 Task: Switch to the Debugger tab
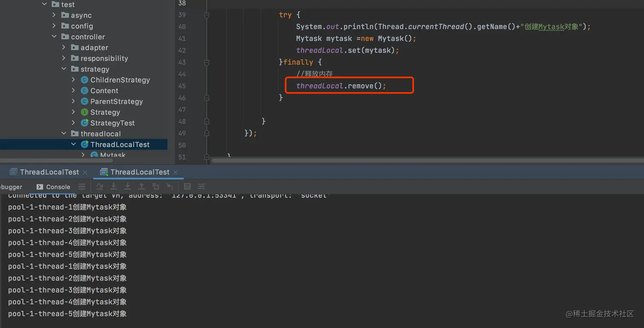tap(11, 187)
